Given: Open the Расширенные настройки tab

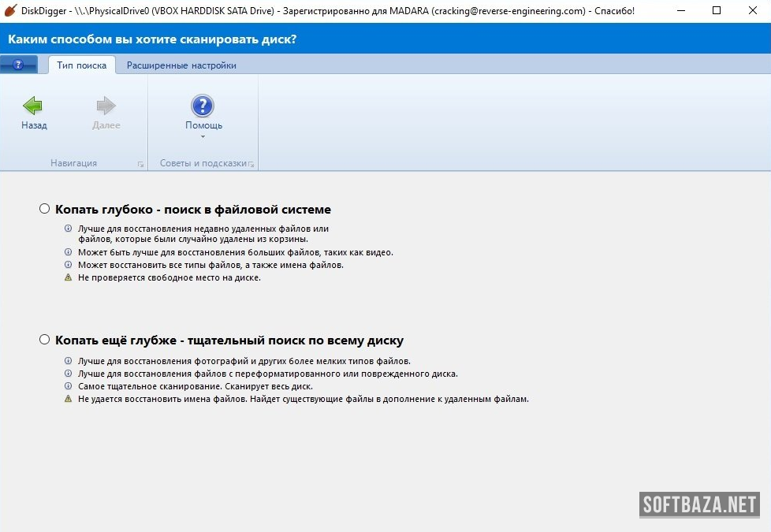Looking at the screenshot, I should coord(181,65).
